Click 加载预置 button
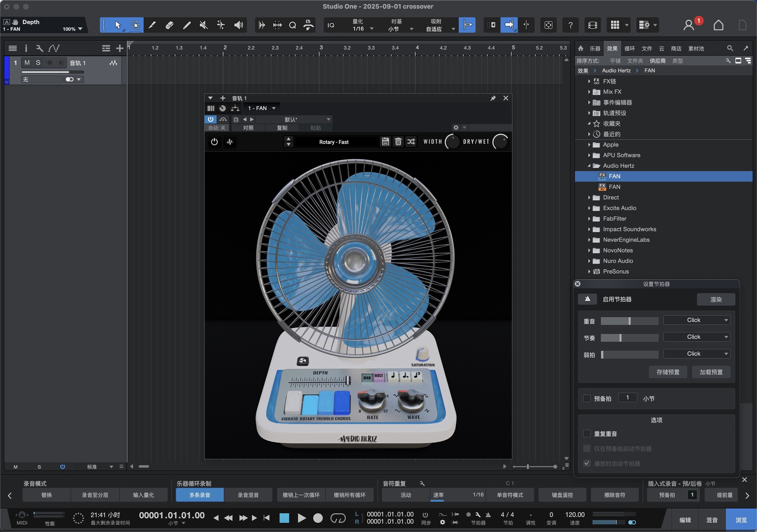This screenshot has width=757, height=532. [711, 372]
